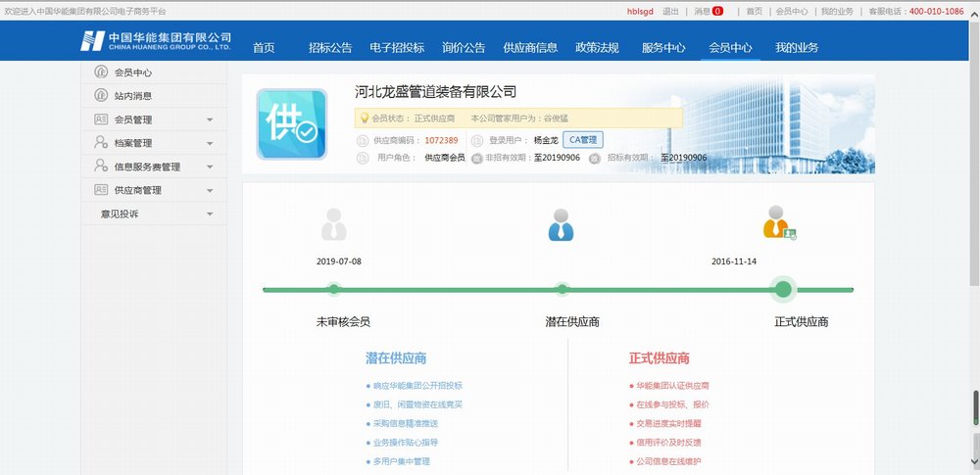
Task: Click the orange 正式供应商 person icon
Action: pyautogui.click(x=779, y=222)
